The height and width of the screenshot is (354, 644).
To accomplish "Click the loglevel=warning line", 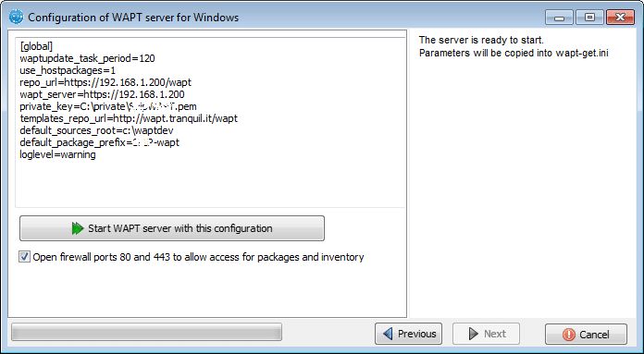I will click(58, 154).
